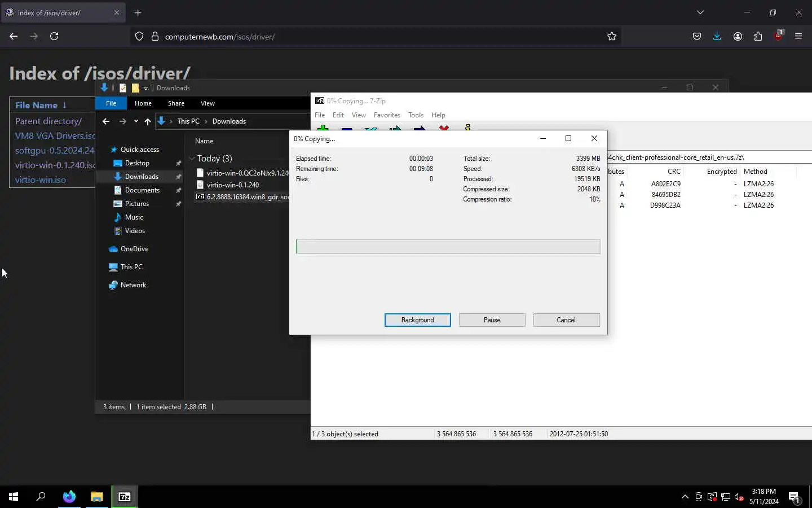The width and height of the screenshot is (812, 508).
Task: Select Quick access in Explorer sidebar
Action: point(140,150)
